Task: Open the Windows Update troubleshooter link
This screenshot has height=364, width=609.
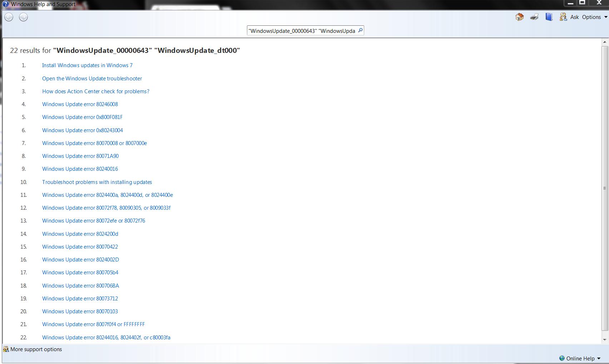Action: pos(92,79)
